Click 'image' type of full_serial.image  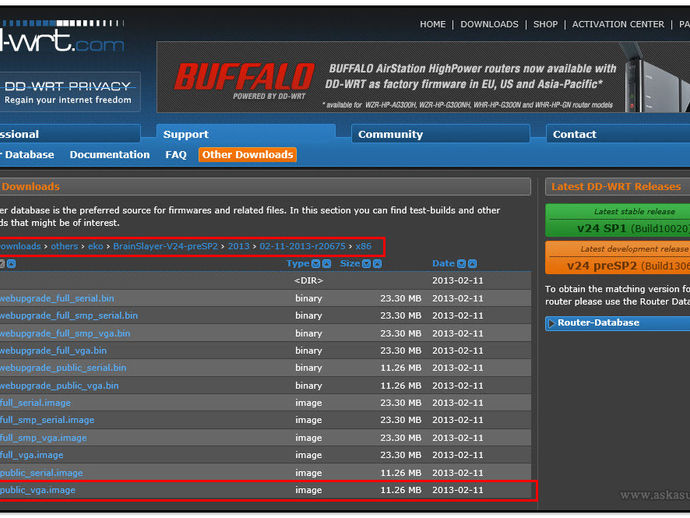pyautogui.click(x=308, y=403)
